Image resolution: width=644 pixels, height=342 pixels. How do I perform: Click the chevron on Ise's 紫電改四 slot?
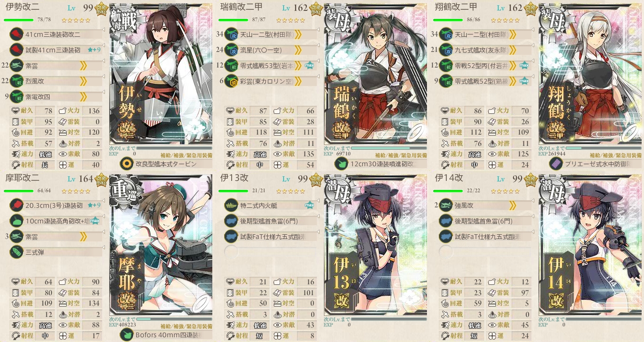(x=84, y=96)
